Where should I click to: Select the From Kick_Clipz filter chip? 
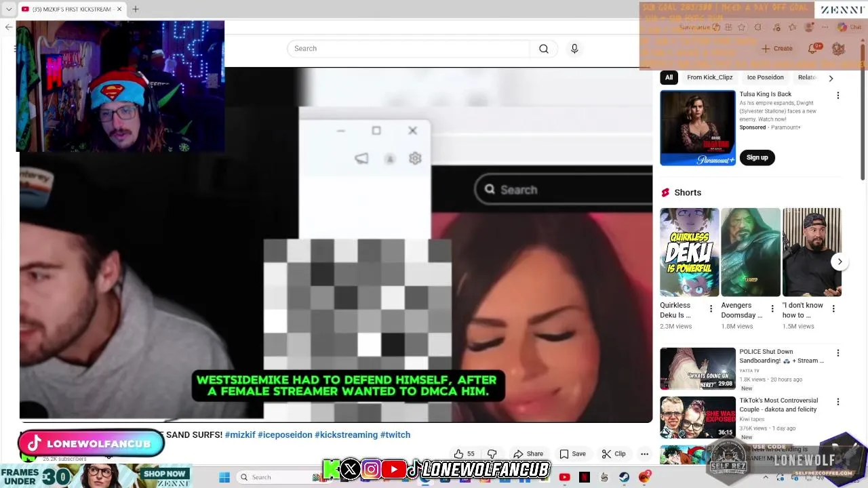pos(709,77)
